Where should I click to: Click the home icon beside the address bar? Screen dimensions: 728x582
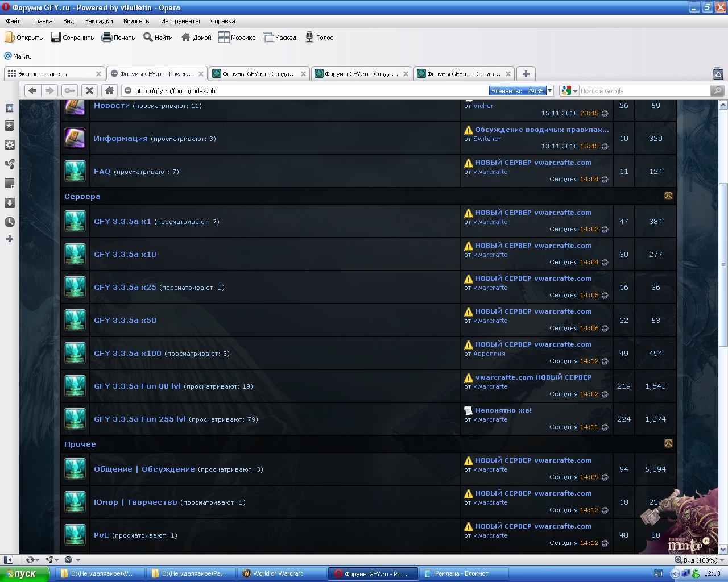point(109,90)
